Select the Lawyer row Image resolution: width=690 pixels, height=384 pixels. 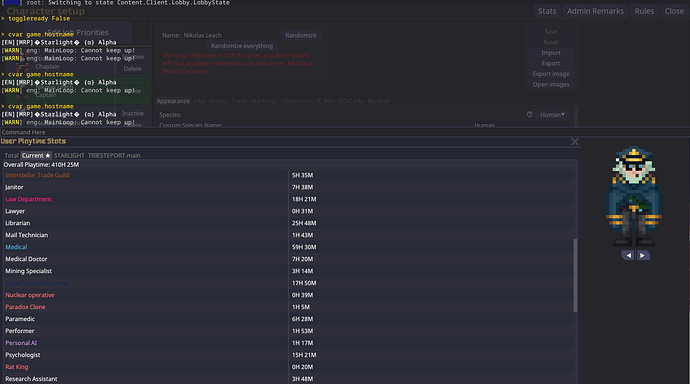click(x=288, y=211)
